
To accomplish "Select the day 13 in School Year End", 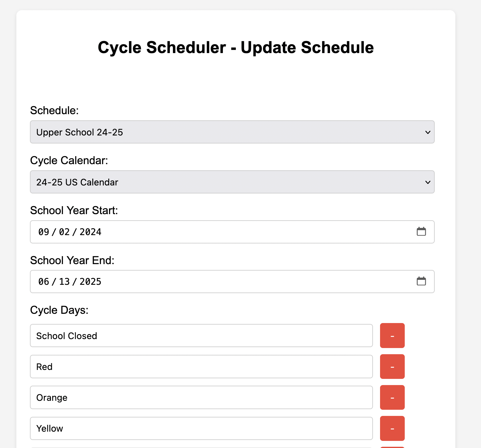I will click(64, 282).
